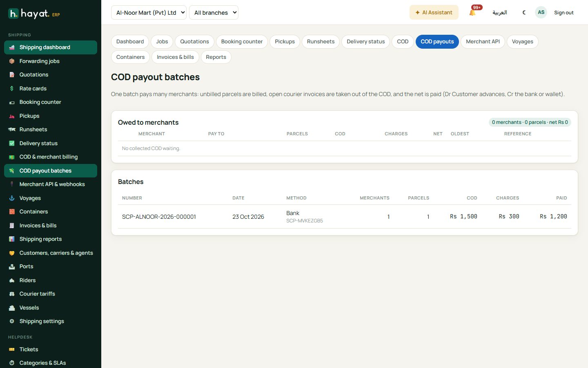Open the Delivery status tab
588x368 pixels.
coord(366,41)
